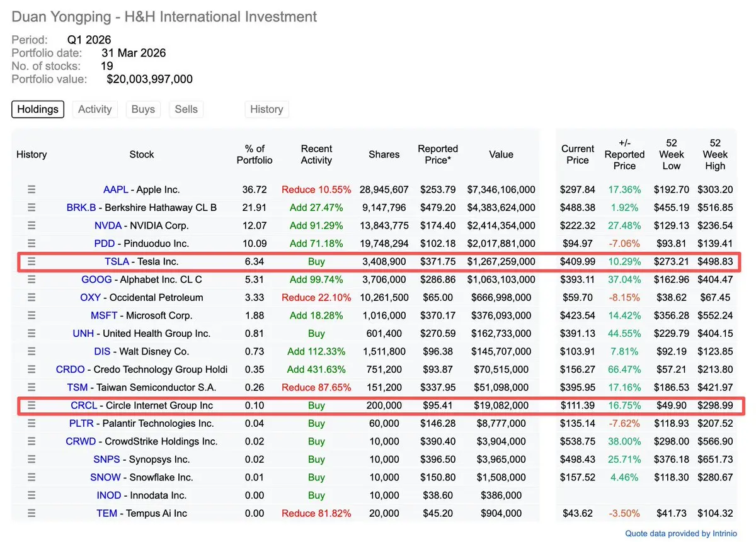Click Credo's Add 431.63% activity cell
756x542 pixels.
point(316,370)
